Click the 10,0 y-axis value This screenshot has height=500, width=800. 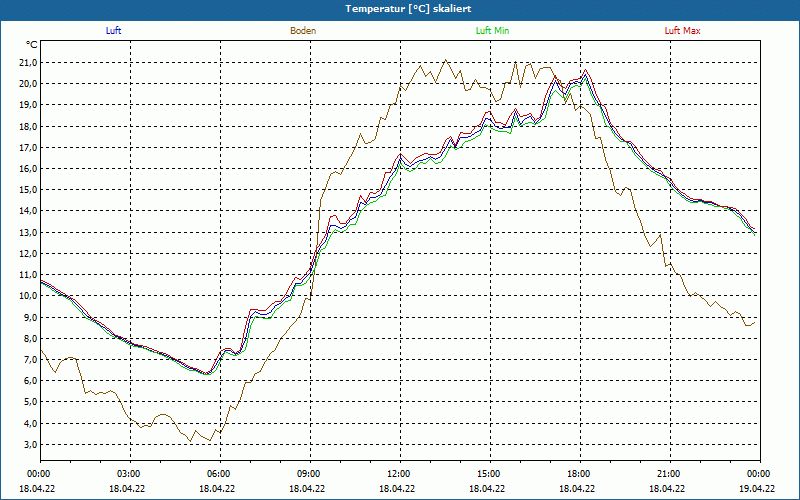pyautogui.click(x=27, y=296)
